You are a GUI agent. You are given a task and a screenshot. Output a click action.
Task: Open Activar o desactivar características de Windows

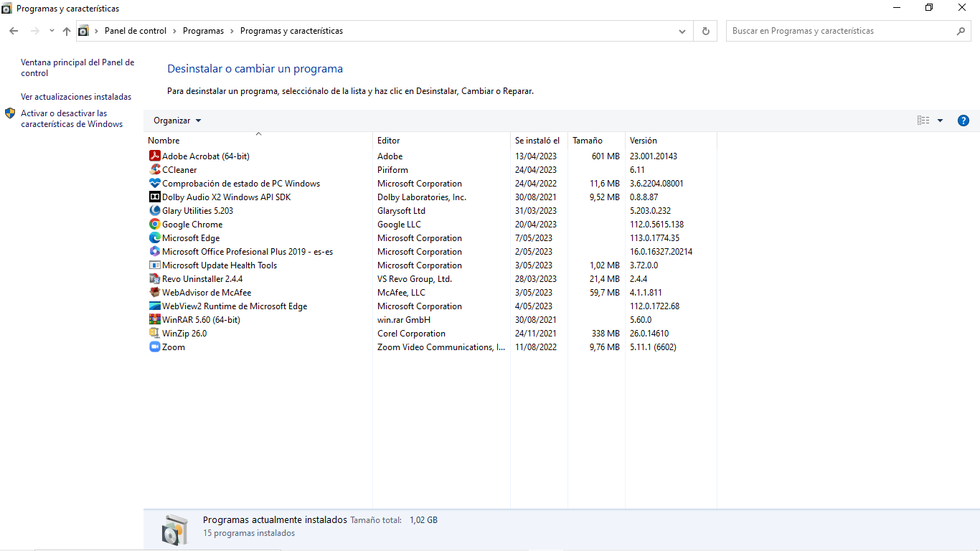[72, 118]
